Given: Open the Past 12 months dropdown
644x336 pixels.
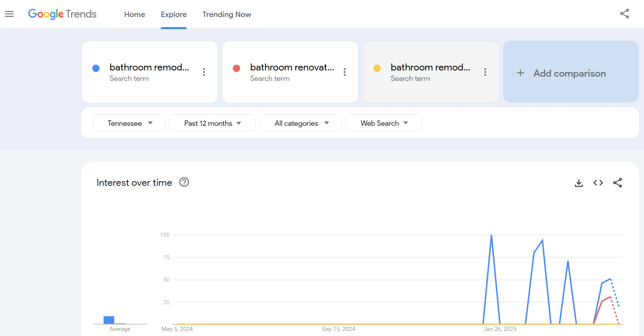Looking at the screenshot, I should pos(212,123).
